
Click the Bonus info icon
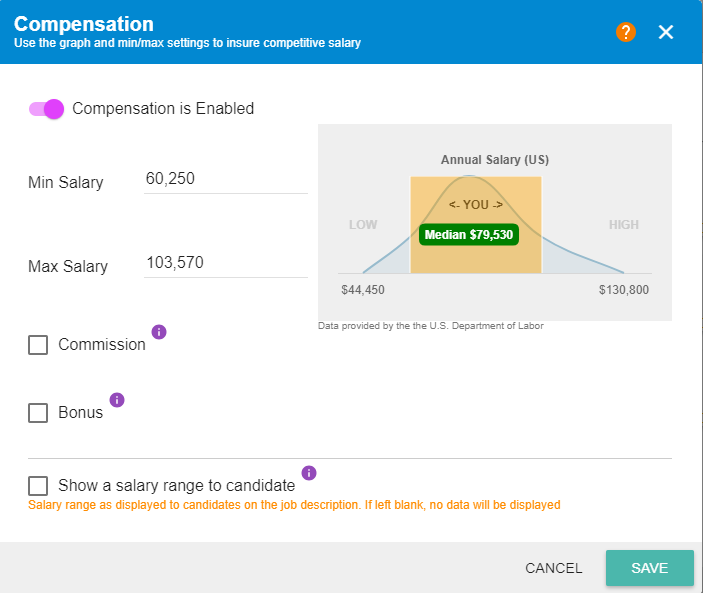coord(117,400)
